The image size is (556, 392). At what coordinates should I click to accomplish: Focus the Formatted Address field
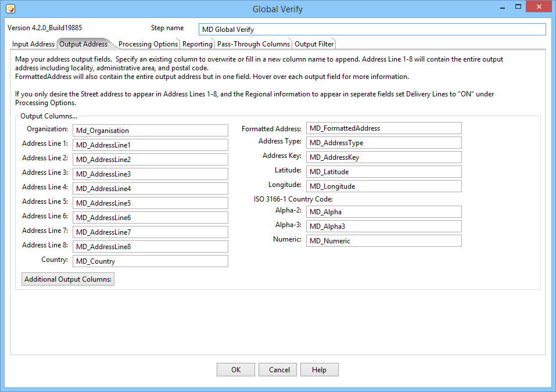(x=383, y=128)
